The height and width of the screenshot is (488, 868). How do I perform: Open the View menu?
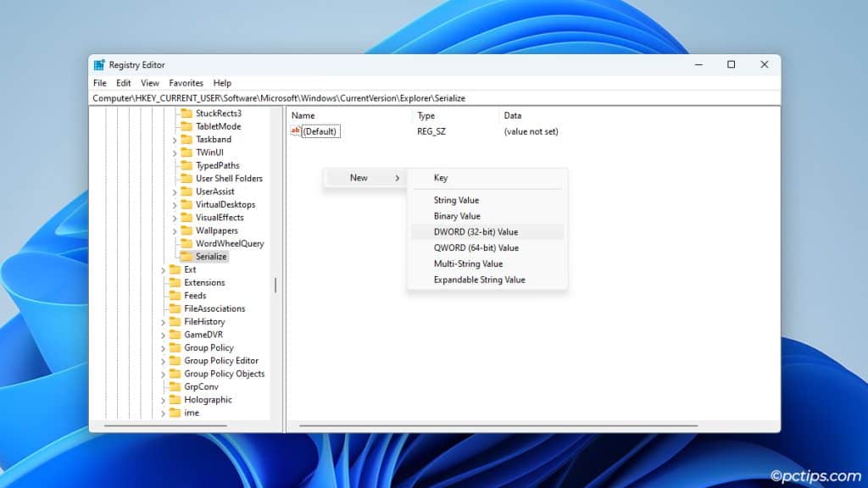tap(149, 83)
